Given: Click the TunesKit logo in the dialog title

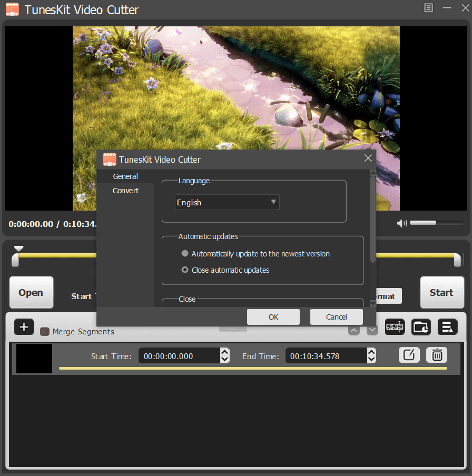Looking at the screenshot, I should (110, 160).
